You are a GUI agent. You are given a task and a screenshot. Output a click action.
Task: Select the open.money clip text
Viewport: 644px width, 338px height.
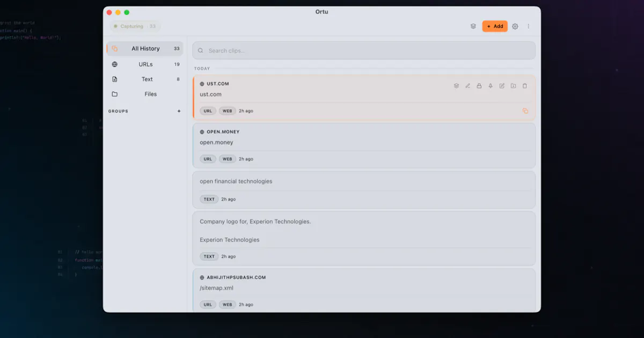(x=216, y=143)
